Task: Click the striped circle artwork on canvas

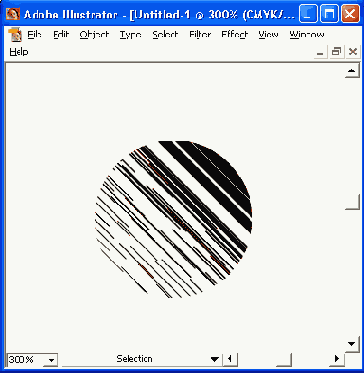Action: [173, 219]
